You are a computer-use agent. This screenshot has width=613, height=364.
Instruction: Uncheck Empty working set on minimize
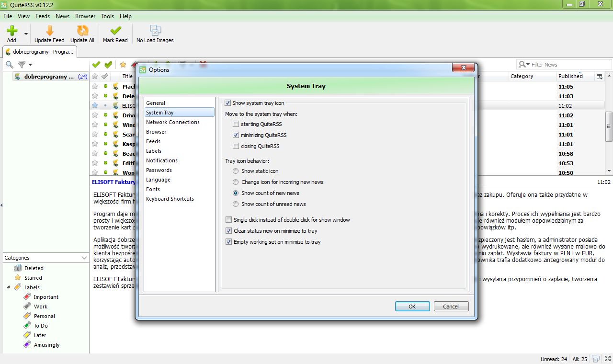pyautogui.click(x=228, y=242)
